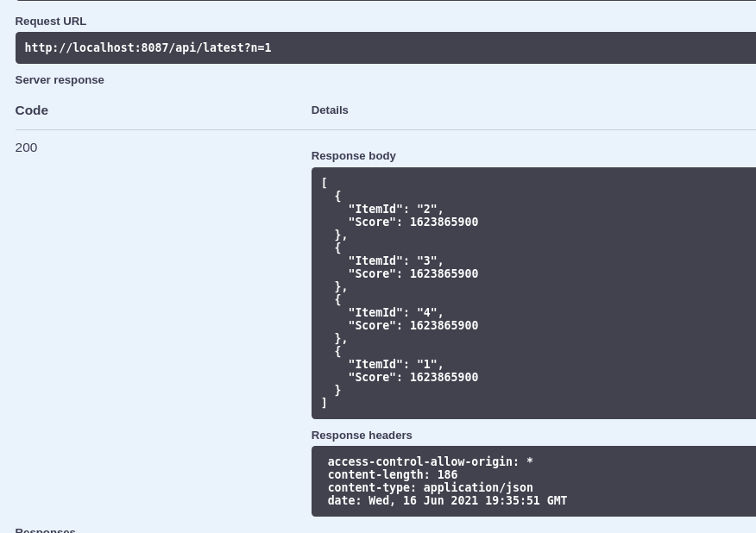Click the Code column header

31,110
